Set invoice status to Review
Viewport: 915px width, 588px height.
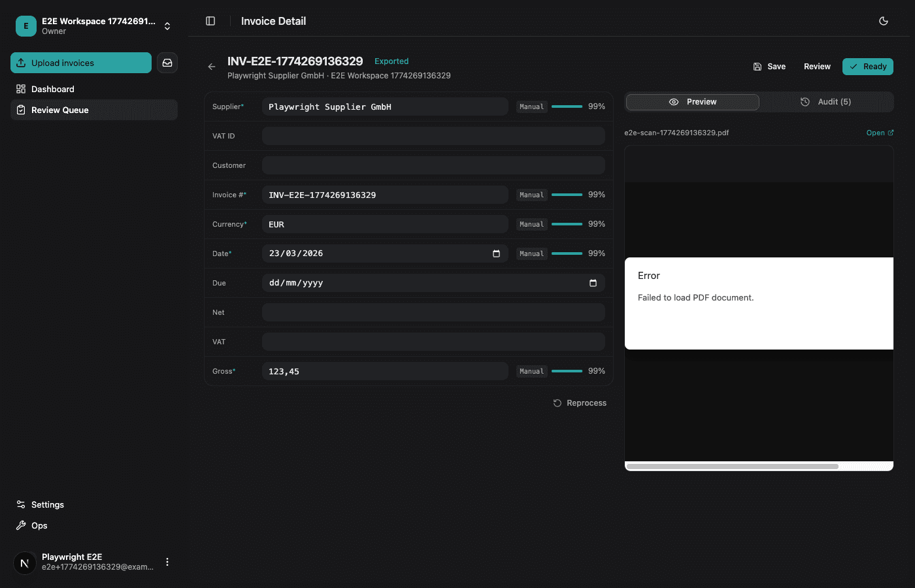817,67
